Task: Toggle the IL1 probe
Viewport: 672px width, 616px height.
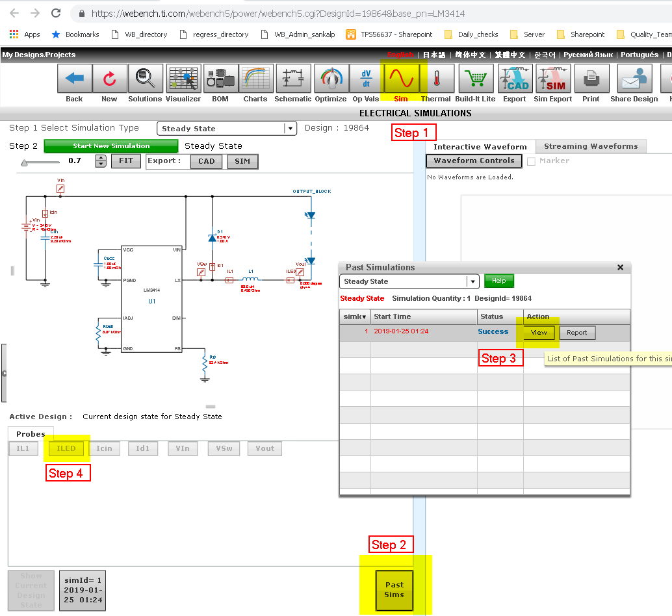Action: [x=23, y=448]
